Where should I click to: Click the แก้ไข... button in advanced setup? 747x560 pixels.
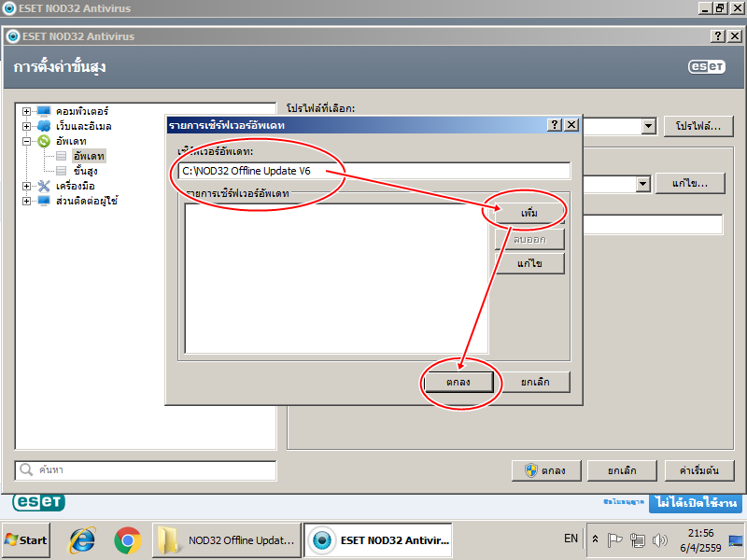click(690, 183)
